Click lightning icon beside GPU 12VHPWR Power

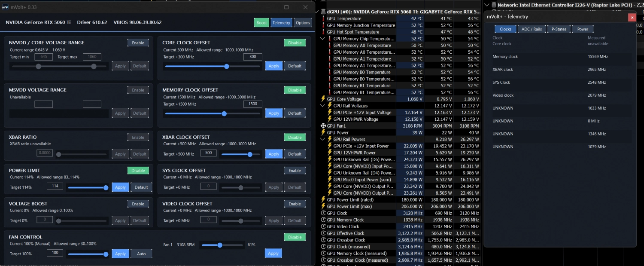pyautogui.click(x=330, y=153)
